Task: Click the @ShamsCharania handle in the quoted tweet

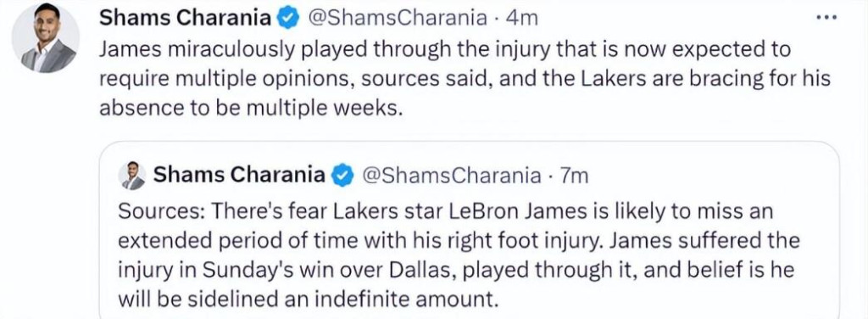Action: 449,176
